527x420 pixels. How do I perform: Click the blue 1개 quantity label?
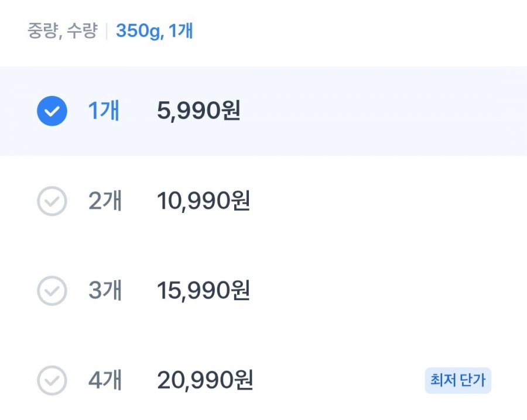(104, 111)
